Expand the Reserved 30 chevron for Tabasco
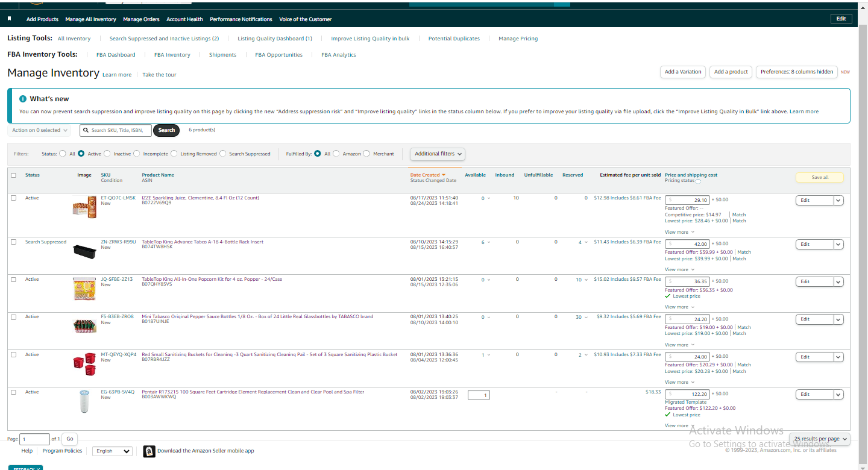This screenshot has height=470, width=868. click(587, 318)
